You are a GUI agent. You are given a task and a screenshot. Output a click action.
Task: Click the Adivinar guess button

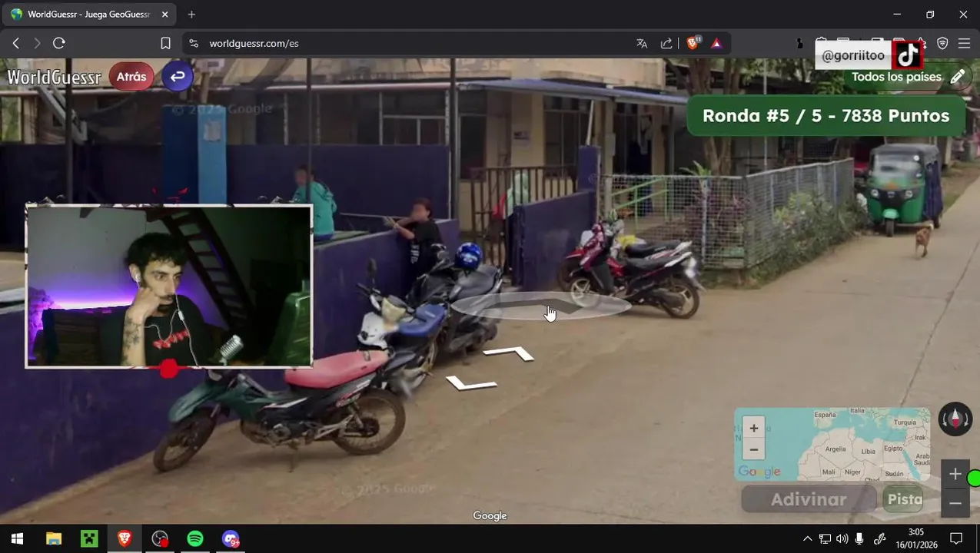tap(809, 499)
